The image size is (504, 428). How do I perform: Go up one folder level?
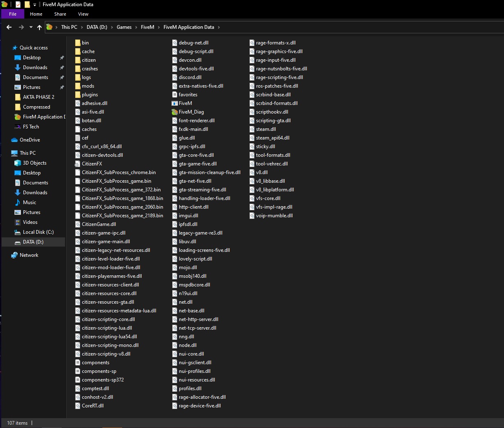pyautogui.click(x=39, y=27)
